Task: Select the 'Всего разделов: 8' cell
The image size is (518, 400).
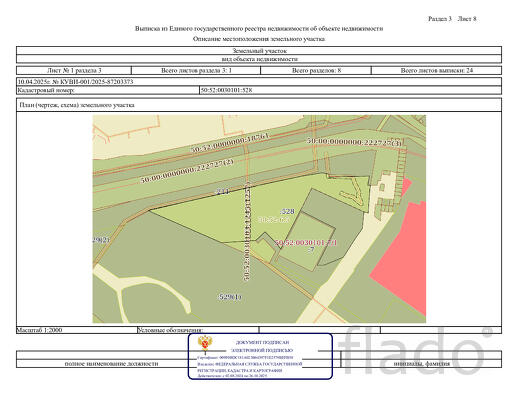Action: (316, 70)
